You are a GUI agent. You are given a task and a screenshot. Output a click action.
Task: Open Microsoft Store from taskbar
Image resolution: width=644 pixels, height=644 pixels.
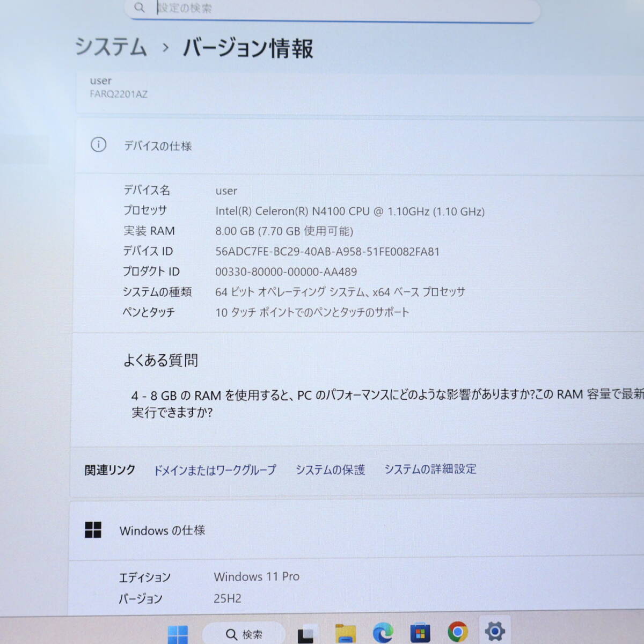420,633
